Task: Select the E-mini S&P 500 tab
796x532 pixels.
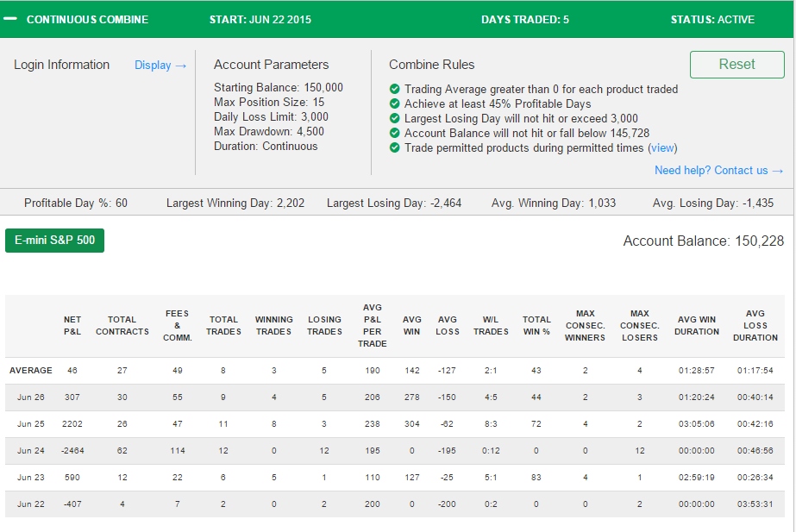Action: coord(55,241)
